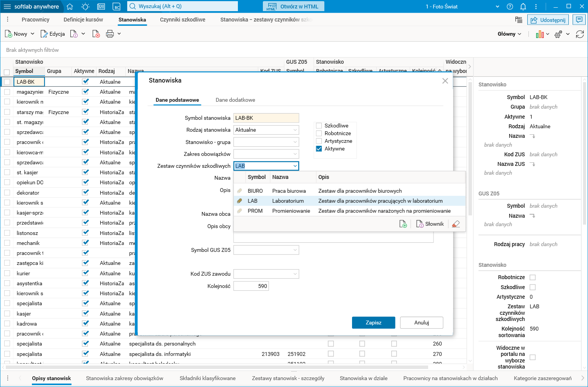Open the Stanowisko - grupa dropdown
Viewport: 588px width, 387px height.
pos(295,142)
